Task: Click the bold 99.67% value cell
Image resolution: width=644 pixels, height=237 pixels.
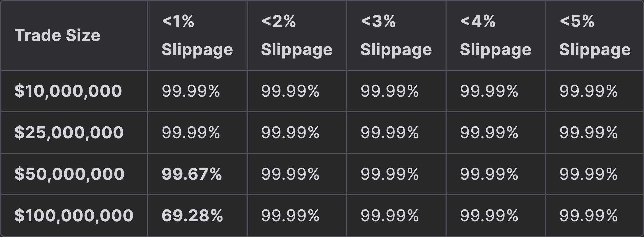Action: tap(192, 174)
